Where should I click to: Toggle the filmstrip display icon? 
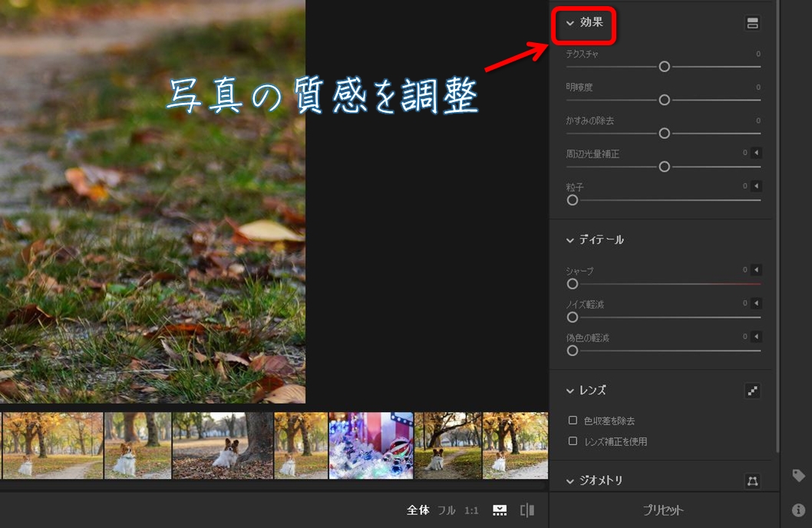coord(500,510)
